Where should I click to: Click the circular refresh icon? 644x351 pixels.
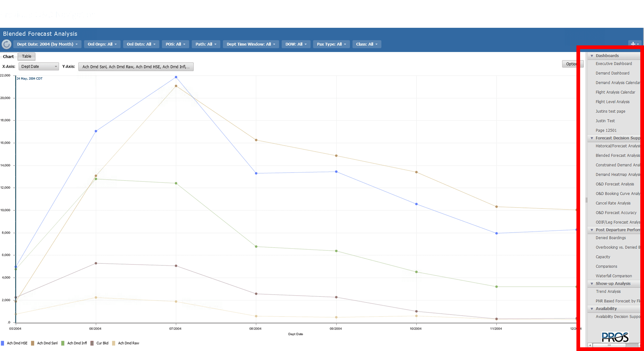tap(6, 44)
